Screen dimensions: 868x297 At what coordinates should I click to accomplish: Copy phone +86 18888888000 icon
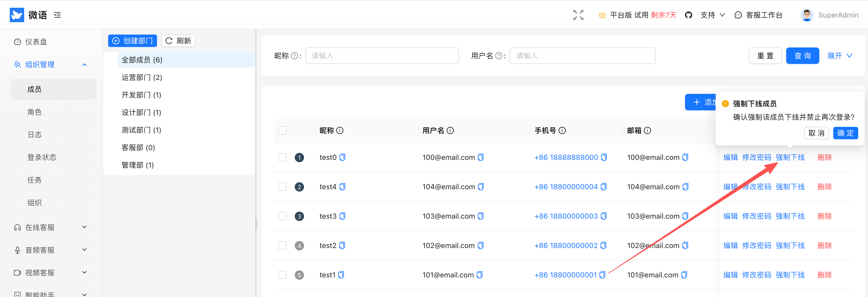pyautogui.click(x=604, y=157)
